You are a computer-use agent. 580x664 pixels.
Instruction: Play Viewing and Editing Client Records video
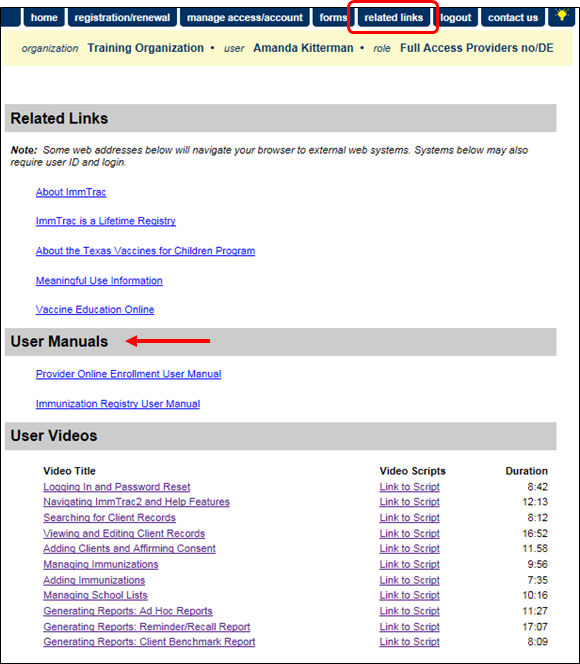(x=124, y=534)
